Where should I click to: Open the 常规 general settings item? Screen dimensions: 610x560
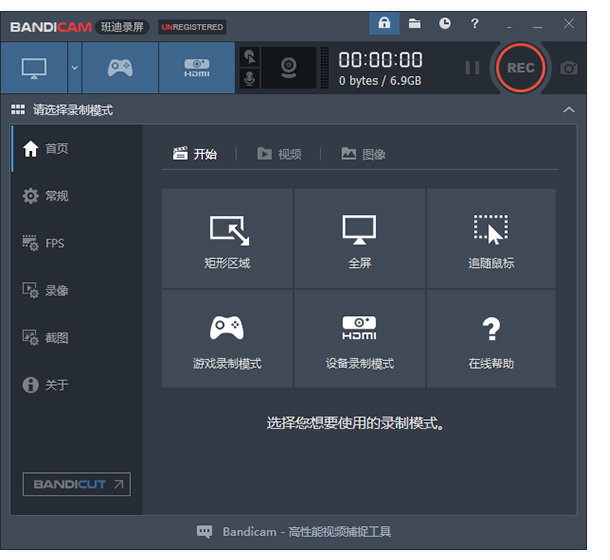coord(77,196)
